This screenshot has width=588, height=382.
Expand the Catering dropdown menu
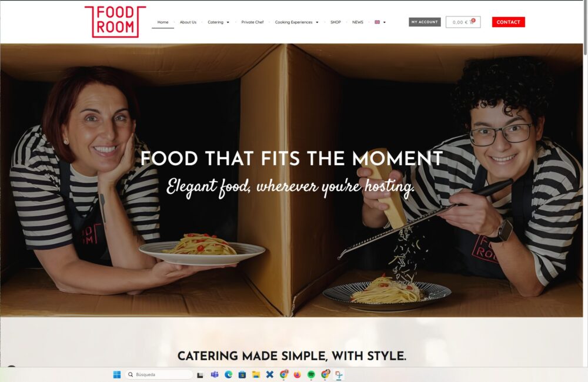[x=218, y=22]
